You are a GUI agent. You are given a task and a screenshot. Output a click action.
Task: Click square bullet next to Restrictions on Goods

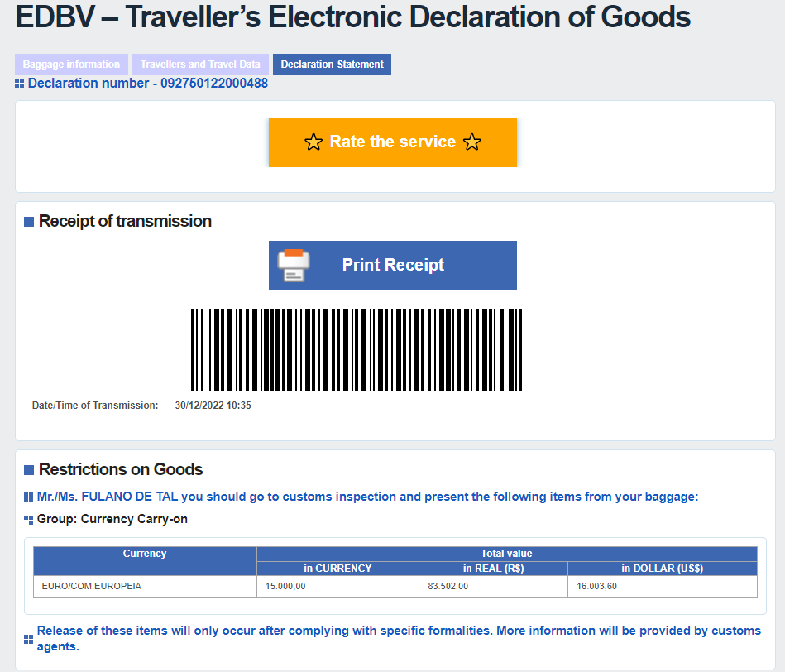coord(29,470)
